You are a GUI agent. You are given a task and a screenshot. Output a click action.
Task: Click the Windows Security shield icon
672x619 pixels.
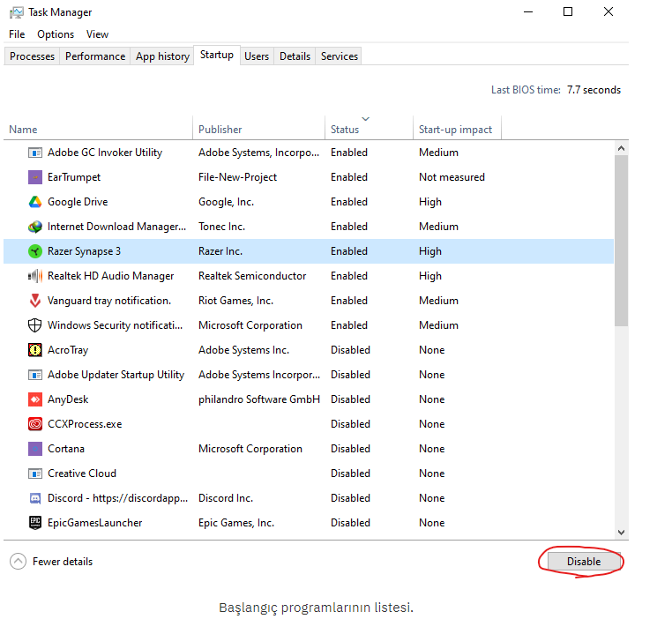[35, 325]
